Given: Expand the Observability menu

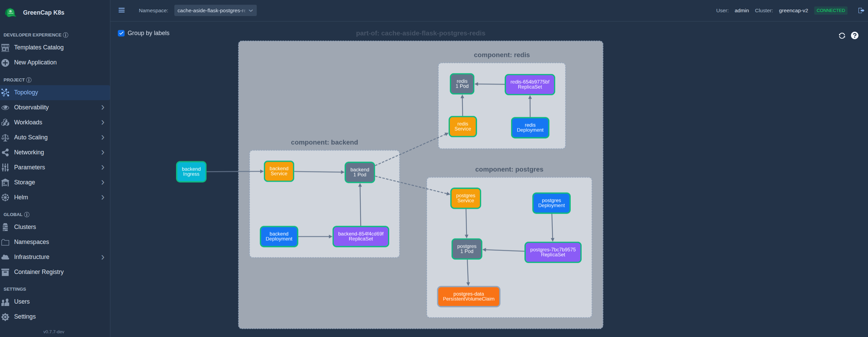Looking at the screenshot, I should 55,107.
